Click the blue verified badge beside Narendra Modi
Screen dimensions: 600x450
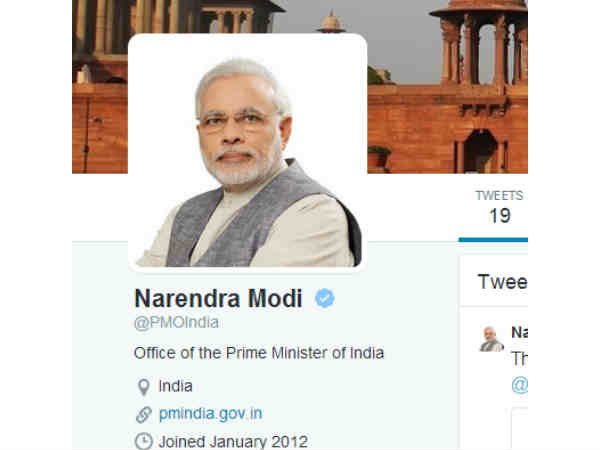(324, 298)
